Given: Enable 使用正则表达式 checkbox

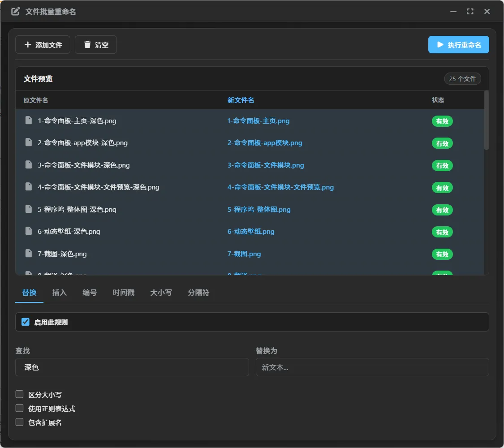Looking at the screenshot, I should tap(20, 408).
